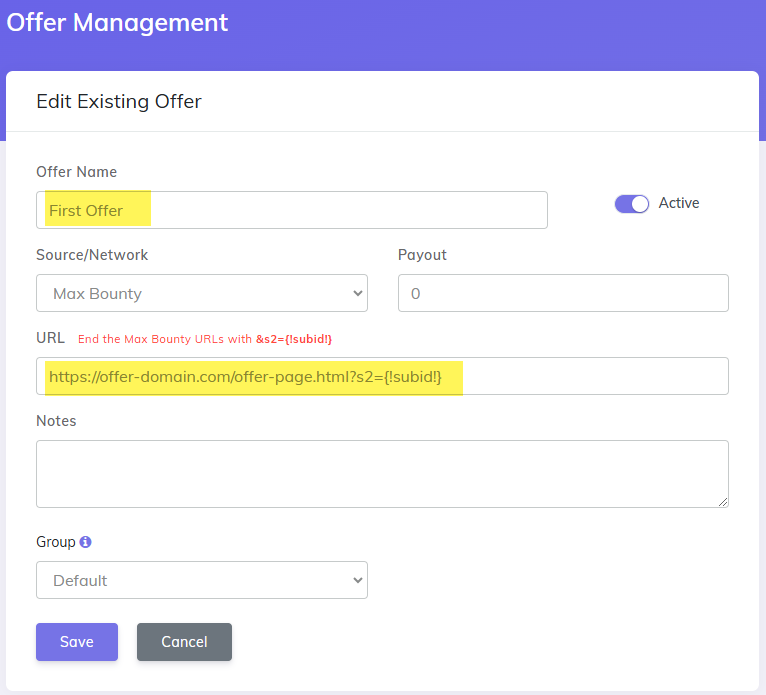Click the URL field with offer-domain link
Viewport: 766px width, 695px height.
(x=382, y=376)
